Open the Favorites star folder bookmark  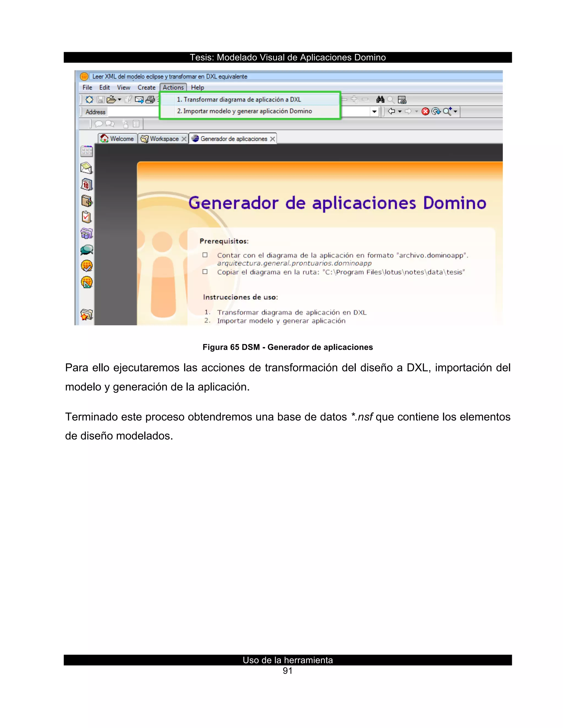click(x=86, y=314)
